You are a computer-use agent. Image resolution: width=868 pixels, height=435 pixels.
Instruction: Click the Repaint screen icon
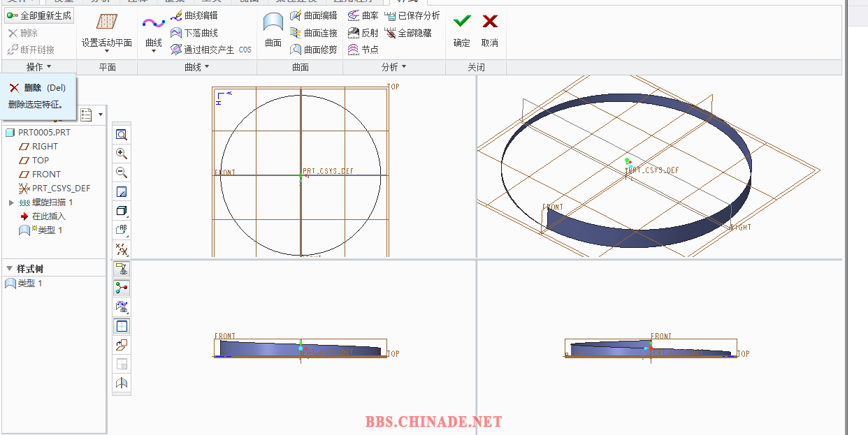[x=122, y=192]
